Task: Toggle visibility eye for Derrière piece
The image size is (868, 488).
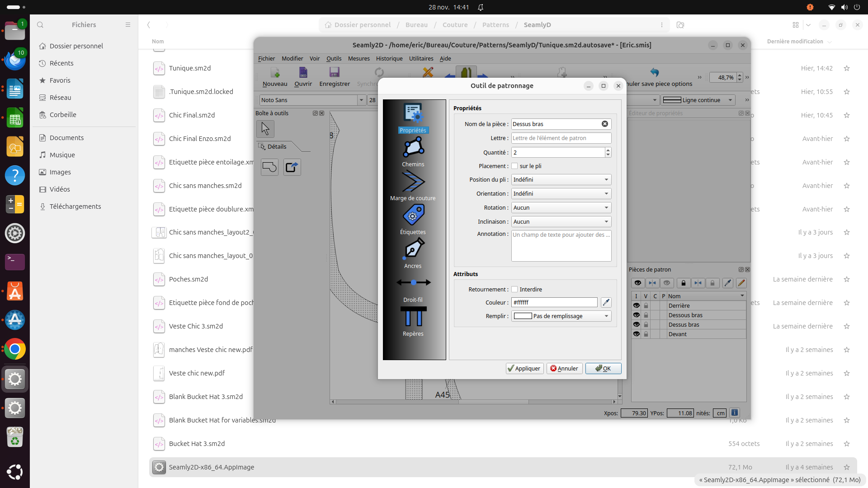Action: tap(637, 306)
